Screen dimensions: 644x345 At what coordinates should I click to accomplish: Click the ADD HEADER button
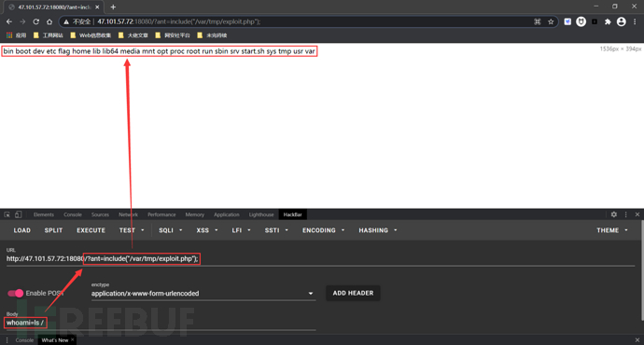[353, 293]
